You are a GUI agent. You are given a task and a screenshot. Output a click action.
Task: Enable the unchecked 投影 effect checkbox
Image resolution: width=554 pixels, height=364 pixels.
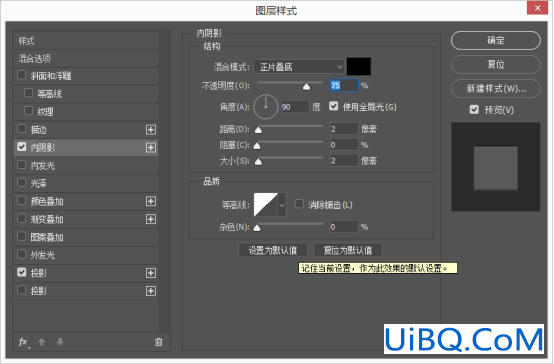point(22,290)
